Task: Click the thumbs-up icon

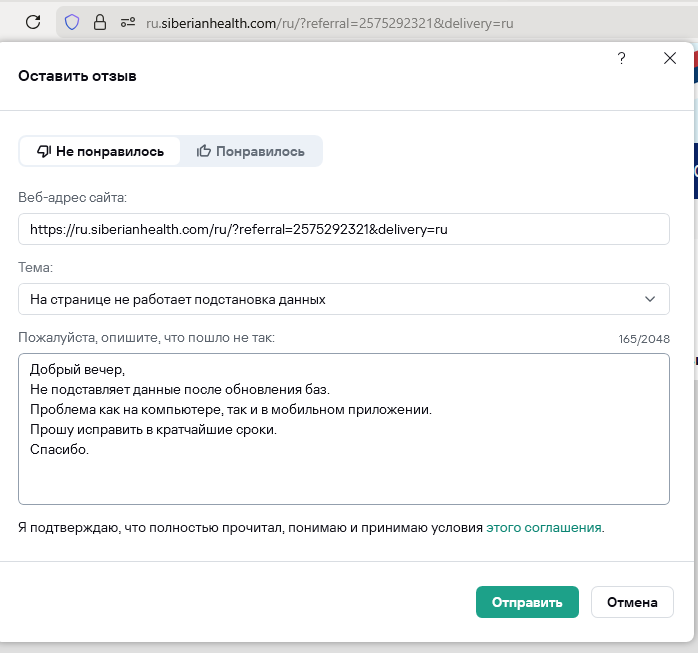Action: [x=204, y=151]
